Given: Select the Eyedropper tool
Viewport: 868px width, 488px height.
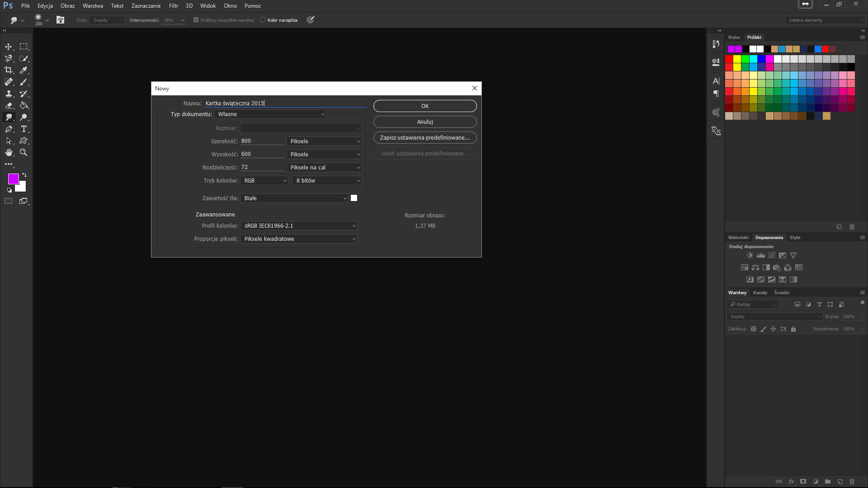Looking at the screenshot, I should point(24,70).
